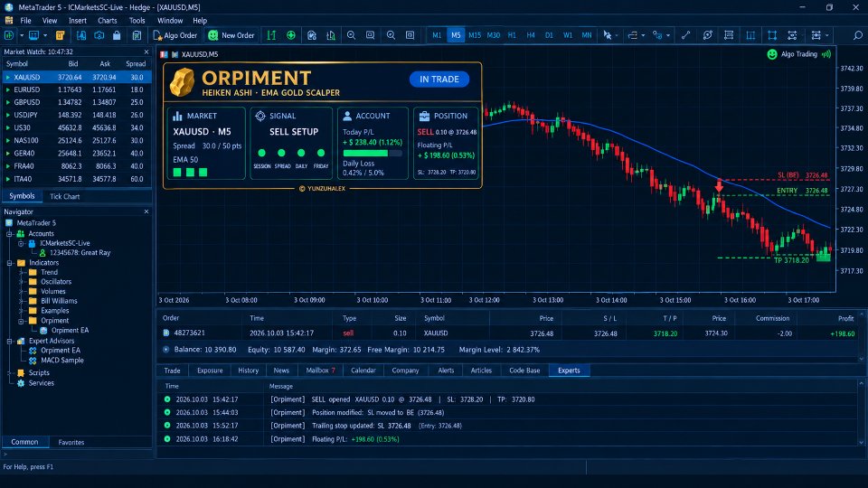Screen dimensions: 868x488
Task: Expand the Bill Williams folder
Action: coord(21,301)
